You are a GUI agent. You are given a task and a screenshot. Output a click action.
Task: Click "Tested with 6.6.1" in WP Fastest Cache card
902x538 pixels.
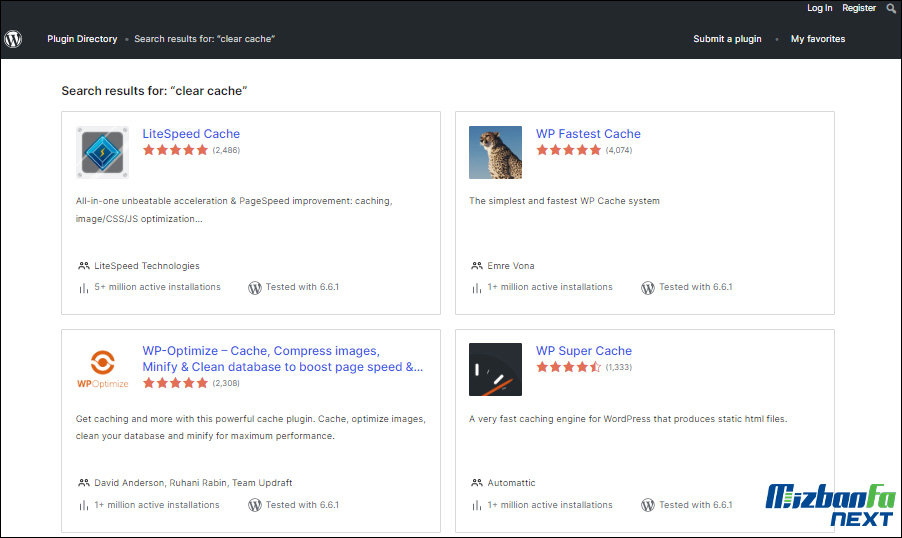coord(695,287)
